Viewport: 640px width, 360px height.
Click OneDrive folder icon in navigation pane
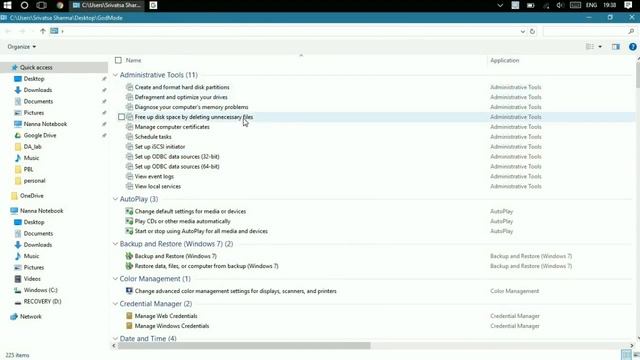[14, 196]
